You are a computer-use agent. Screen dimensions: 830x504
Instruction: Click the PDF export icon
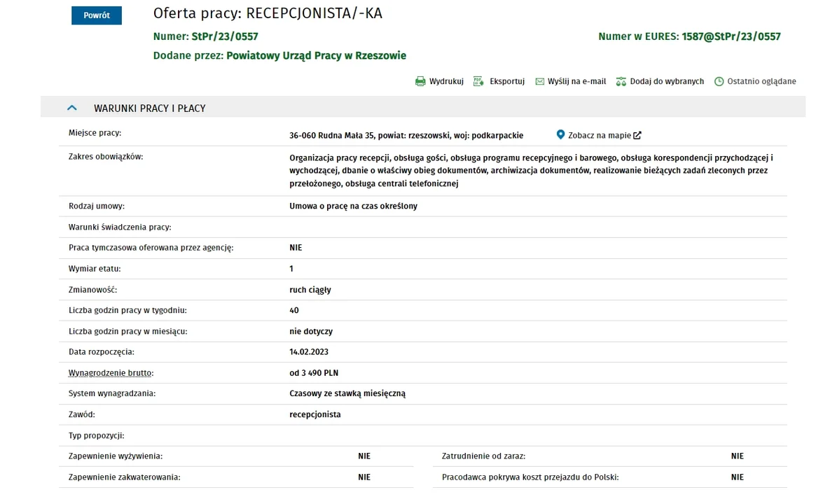pos(478,81)
